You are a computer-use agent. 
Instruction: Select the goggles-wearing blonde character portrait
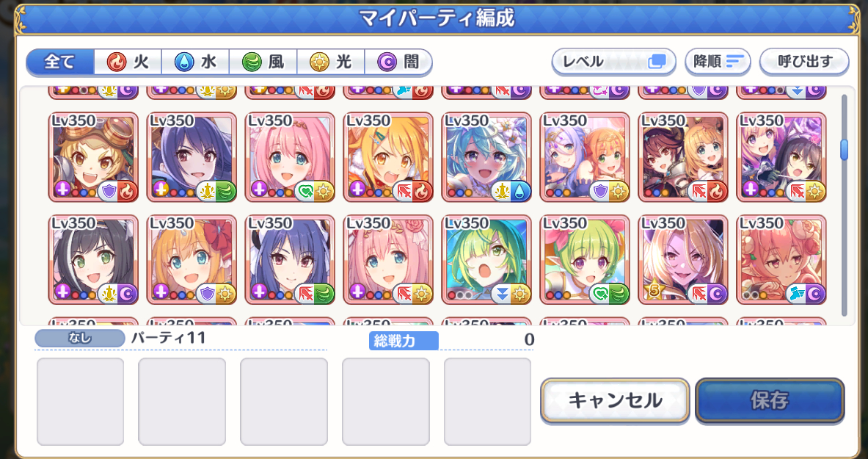(x=92, y=157)
